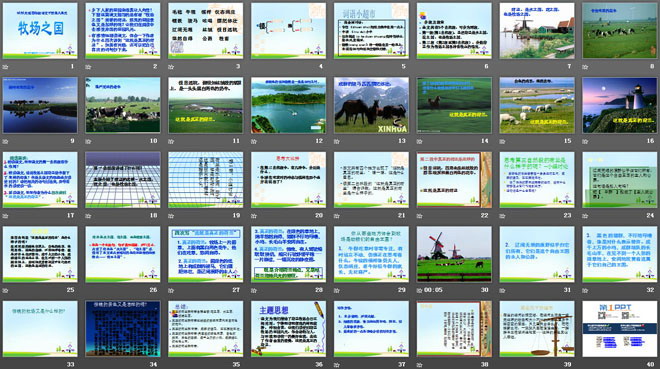Click the animation star under slide 22
Image resolution: width=660 pixels, height=369 pixels.
(x=420, y=216)
